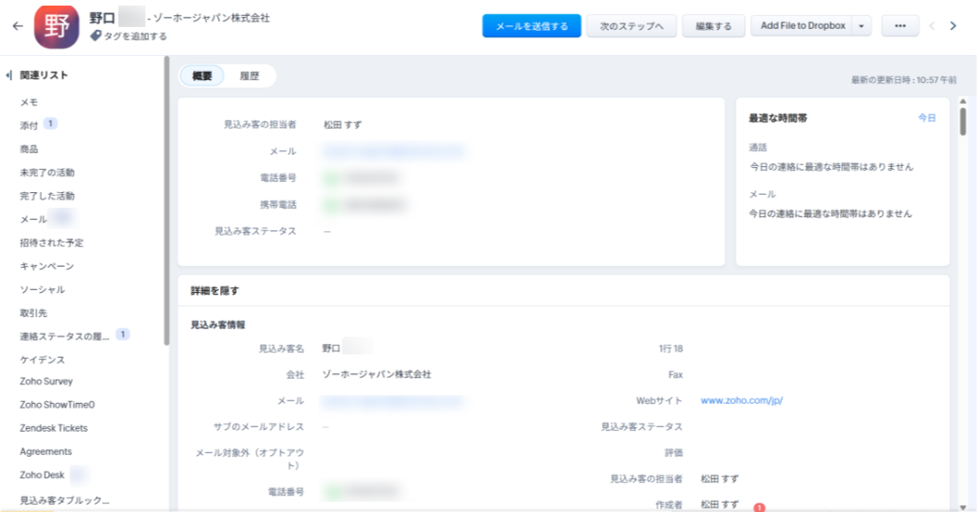980x512 pixels.
Task: Open 添付 in the related list
Action: (30, 125)
